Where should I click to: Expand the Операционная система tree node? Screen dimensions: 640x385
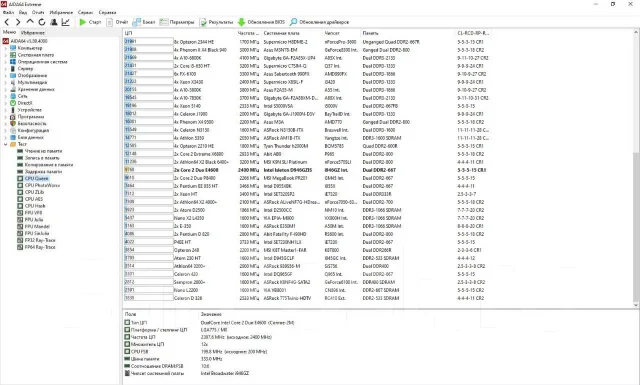click(x=6, y=62)
